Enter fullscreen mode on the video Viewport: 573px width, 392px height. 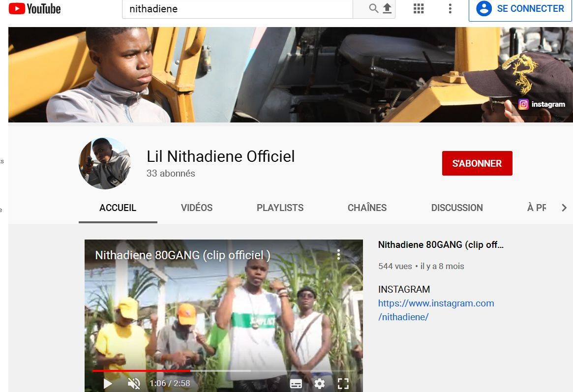343,384
